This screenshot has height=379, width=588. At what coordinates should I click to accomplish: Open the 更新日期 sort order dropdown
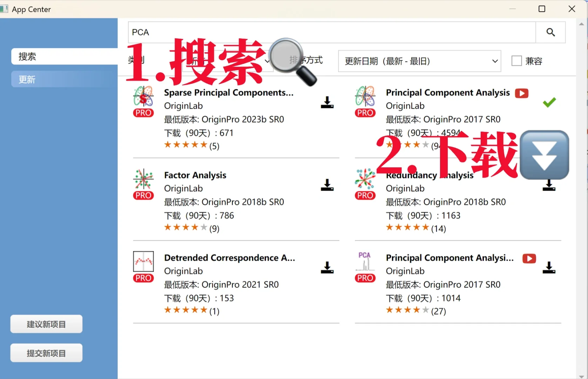pos(419,61)
